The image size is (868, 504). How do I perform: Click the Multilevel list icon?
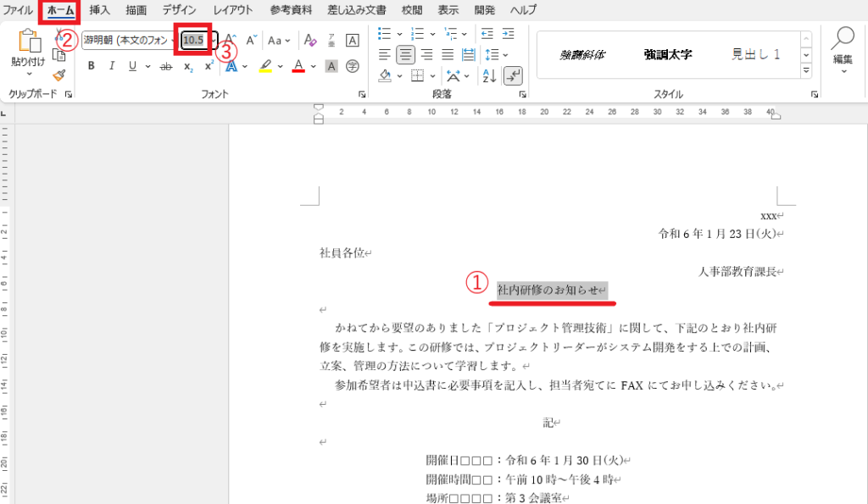[451, 34]
